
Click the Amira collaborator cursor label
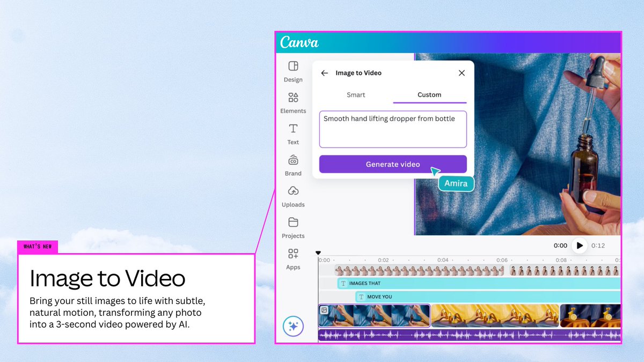(457, 183)
